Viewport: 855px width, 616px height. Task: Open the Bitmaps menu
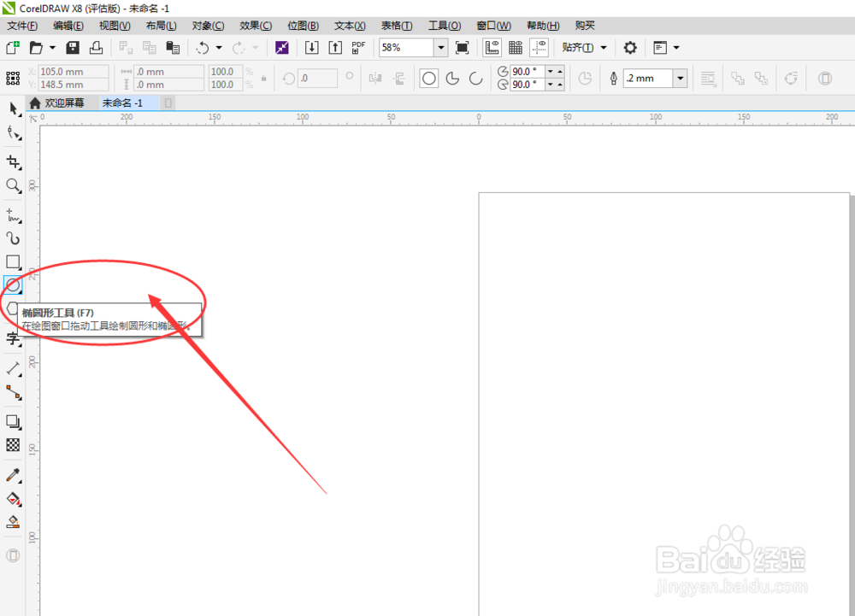tap(303, 26)
